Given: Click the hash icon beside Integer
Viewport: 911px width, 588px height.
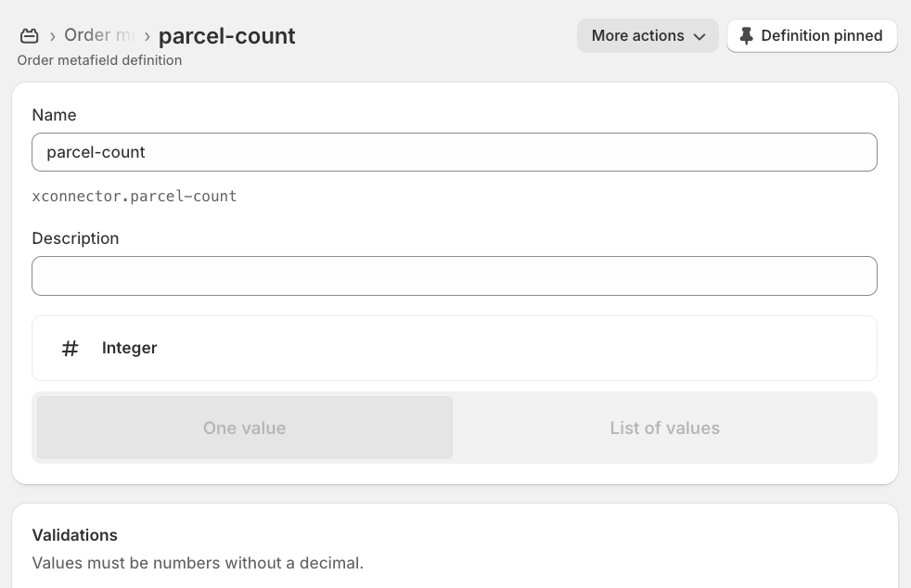Looking at the screenshot, I should point(71,348).
